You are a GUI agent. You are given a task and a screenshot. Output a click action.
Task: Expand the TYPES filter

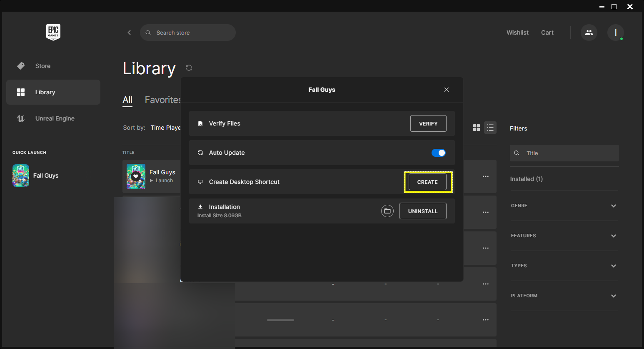[564, 266]
